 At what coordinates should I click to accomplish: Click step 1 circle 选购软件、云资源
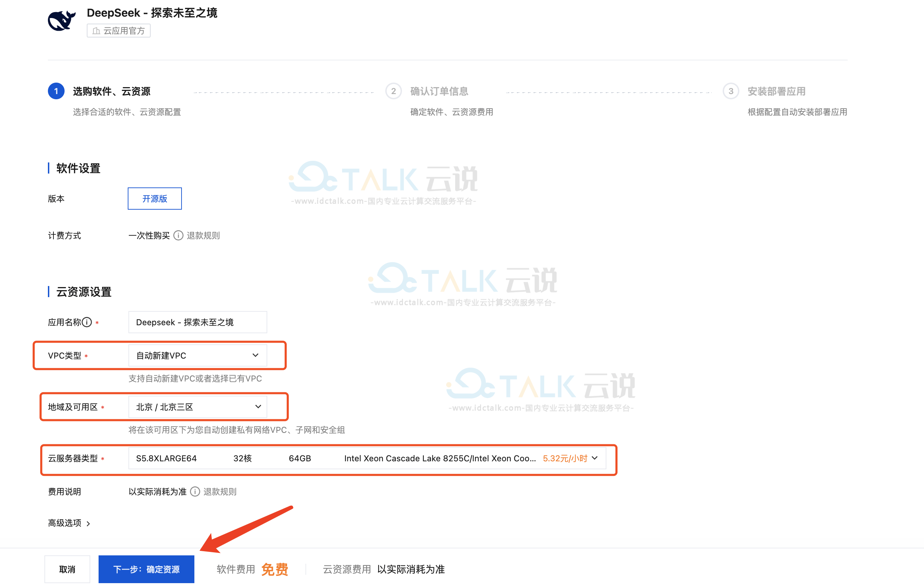pos(56,91)
